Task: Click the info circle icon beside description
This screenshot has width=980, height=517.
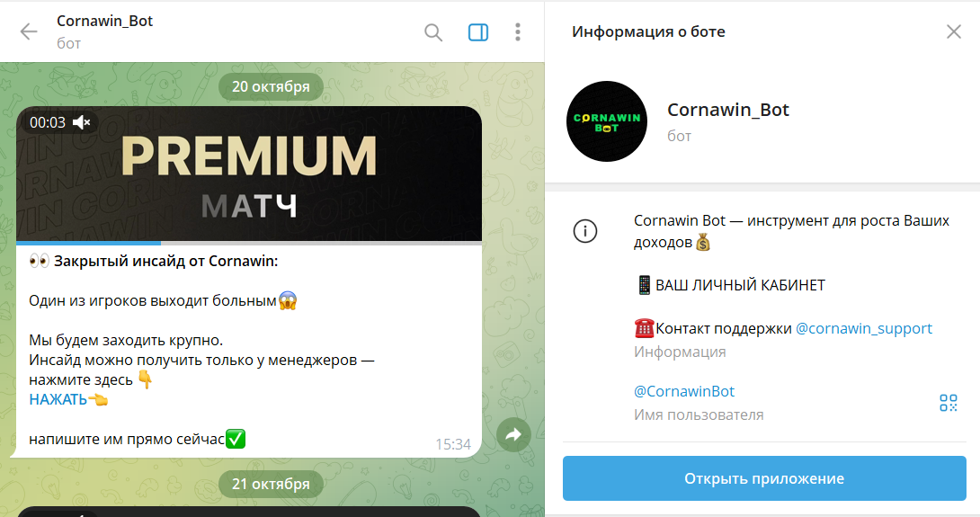Action: pyautogui.click(x=585, y=231)
